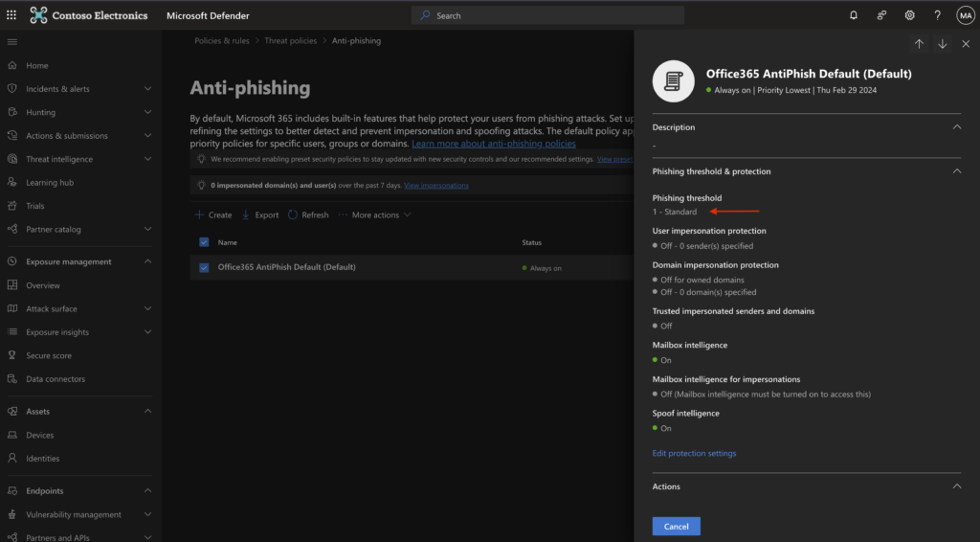This screenshot has width=980, height=542.
Task: Collapse the Description section
Action: 956,127
